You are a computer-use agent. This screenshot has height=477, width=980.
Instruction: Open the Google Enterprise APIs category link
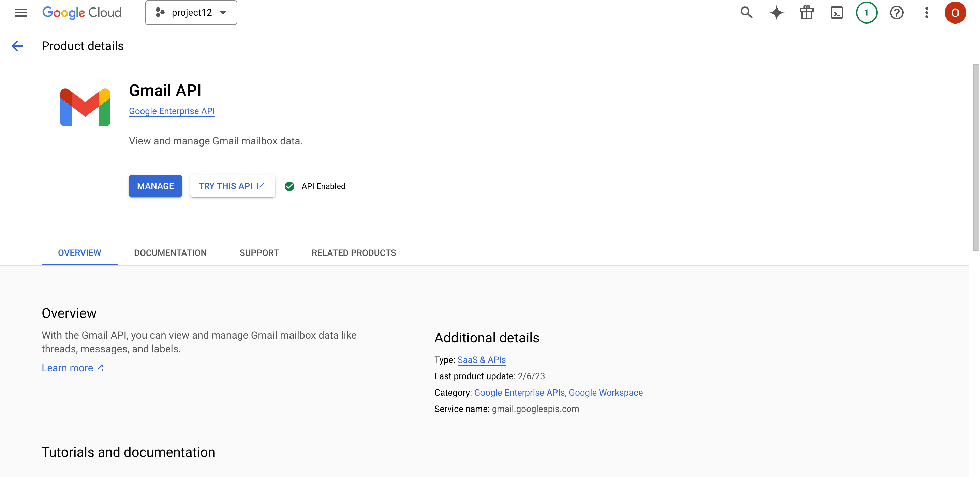[519, 392]
